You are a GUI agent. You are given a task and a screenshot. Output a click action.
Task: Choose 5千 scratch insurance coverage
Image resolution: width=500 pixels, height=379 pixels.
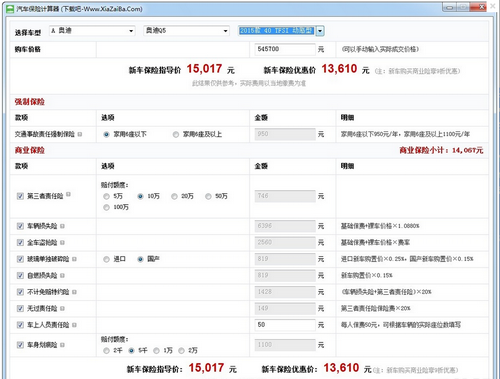131,351
